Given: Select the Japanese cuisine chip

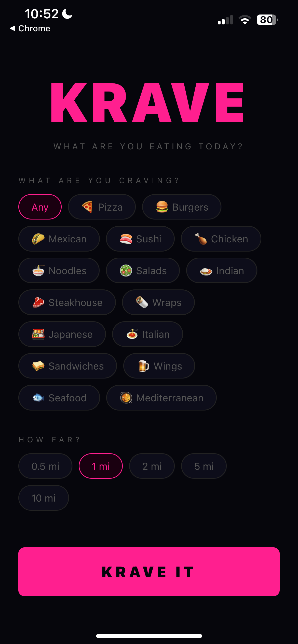Looking at the screenshot, I should click(x=62, y=334).
